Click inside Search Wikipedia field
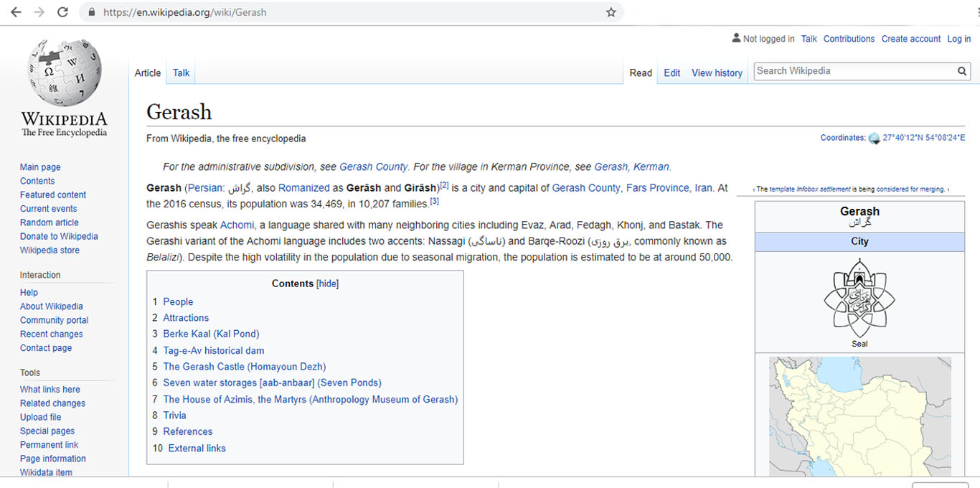Image resolution: width=980 pixels, height=488 pixels. coord(854,71)
